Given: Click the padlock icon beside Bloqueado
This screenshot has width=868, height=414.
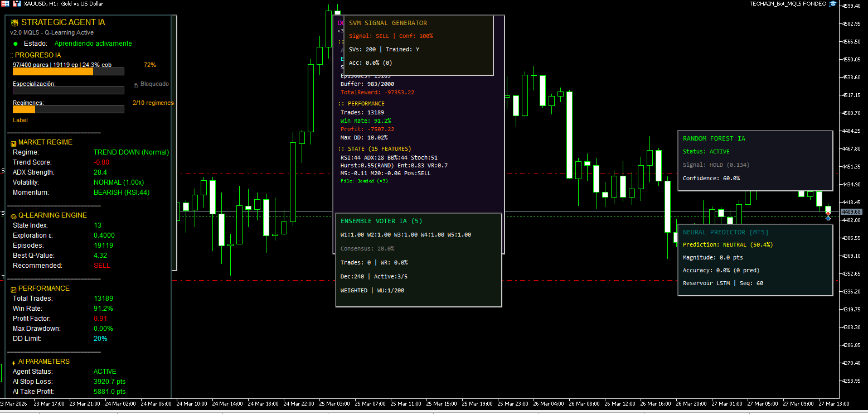Looking at the screenshot, I should (x=135, y=85).
